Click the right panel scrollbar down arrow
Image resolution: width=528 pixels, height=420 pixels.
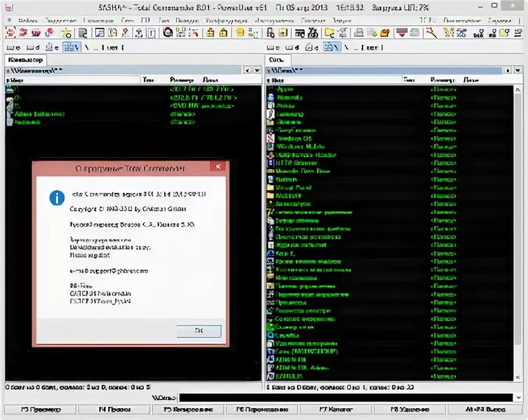(x=517, y=377)
